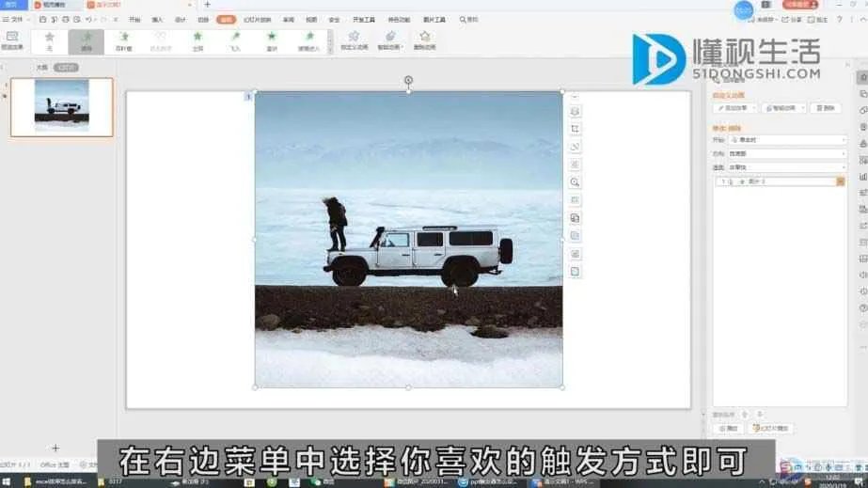This screenshot has height=488, width=868.
Task: Click the rotate handle above the picture
Action: (x=408, y=80)
